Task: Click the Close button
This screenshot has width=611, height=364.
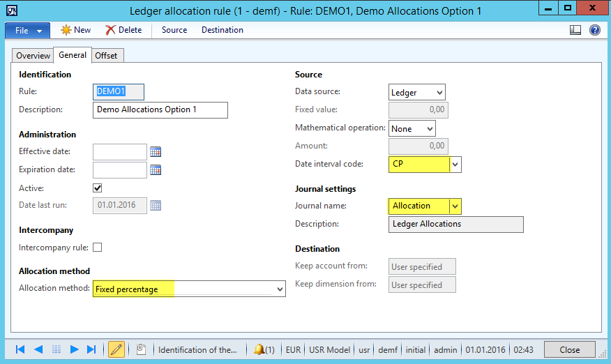Action: tap(569, 349)
